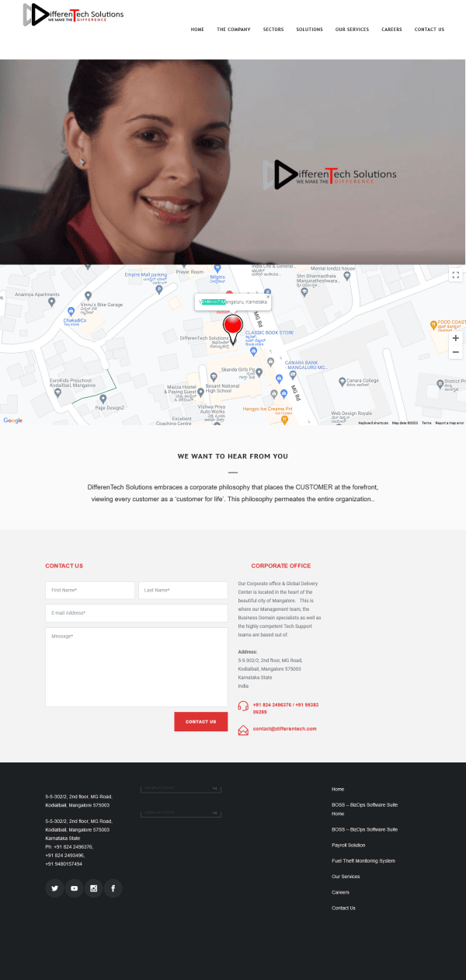This screenshot has height=980, width=466.
Task: Click the 'Karnataka State' address line in footer
Action: tap(63, 839)
